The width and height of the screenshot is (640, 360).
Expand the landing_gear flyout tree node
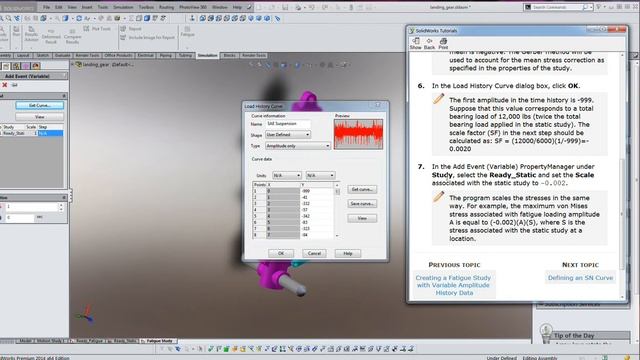pos(73,64)
